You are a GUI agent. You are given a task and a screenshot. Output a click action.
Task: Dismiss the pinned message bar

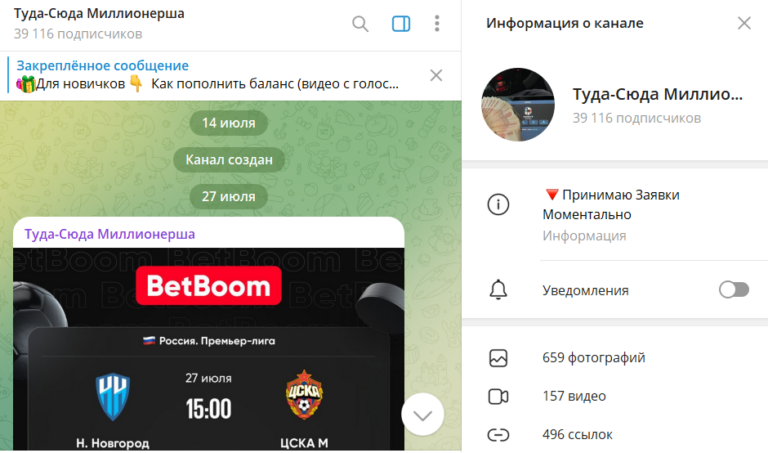click(436, 75)
